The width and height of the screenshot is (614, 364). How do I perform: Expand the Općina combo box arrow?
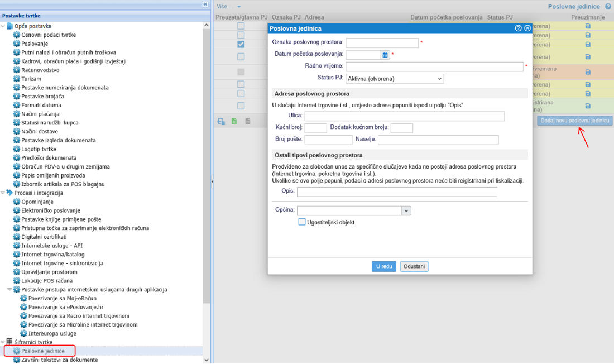tap(406, 210)
